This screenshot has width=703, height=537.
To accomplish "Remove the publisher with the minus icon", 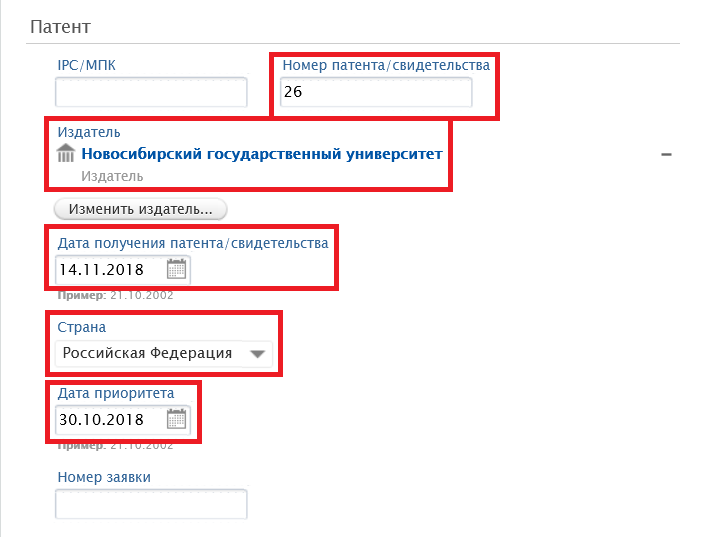I will (666, 155).
